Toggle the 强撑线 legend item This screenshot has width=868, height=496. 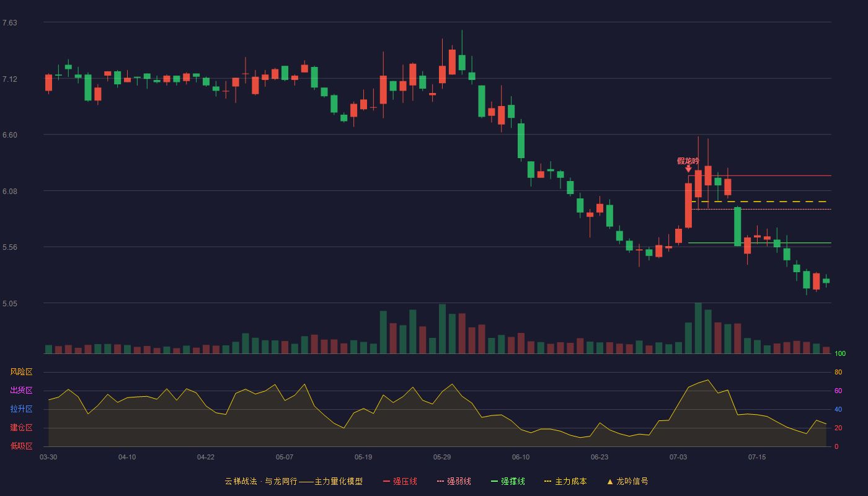pyautogui.click(x=508, y=481)
